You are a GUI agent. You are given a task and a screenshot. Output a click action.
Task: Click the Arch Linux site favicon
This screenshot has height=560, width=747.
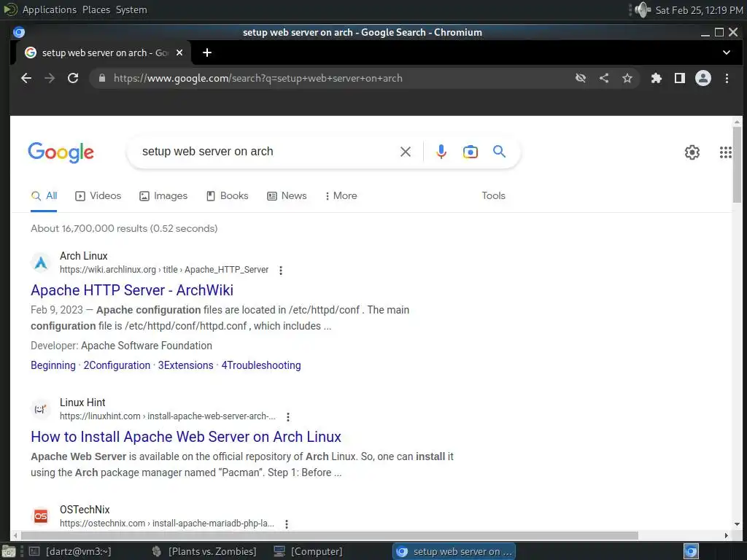[x=41, y=262]
